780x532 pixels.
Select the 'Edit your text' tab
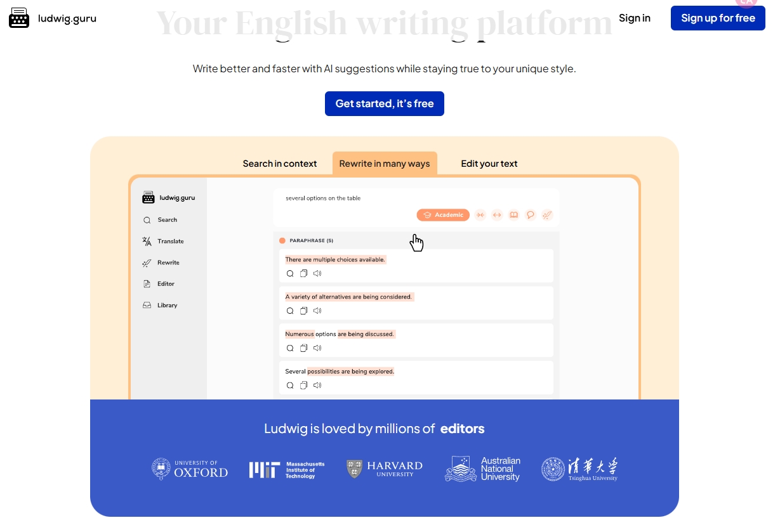pos(489,164)
